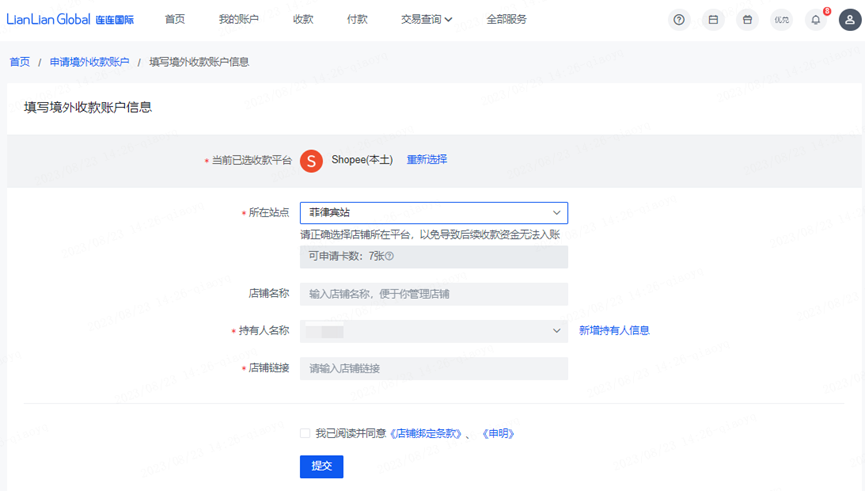Screen dimensions: 865x491
Task: Expand the 交易查询 menu
Action: 426,19
